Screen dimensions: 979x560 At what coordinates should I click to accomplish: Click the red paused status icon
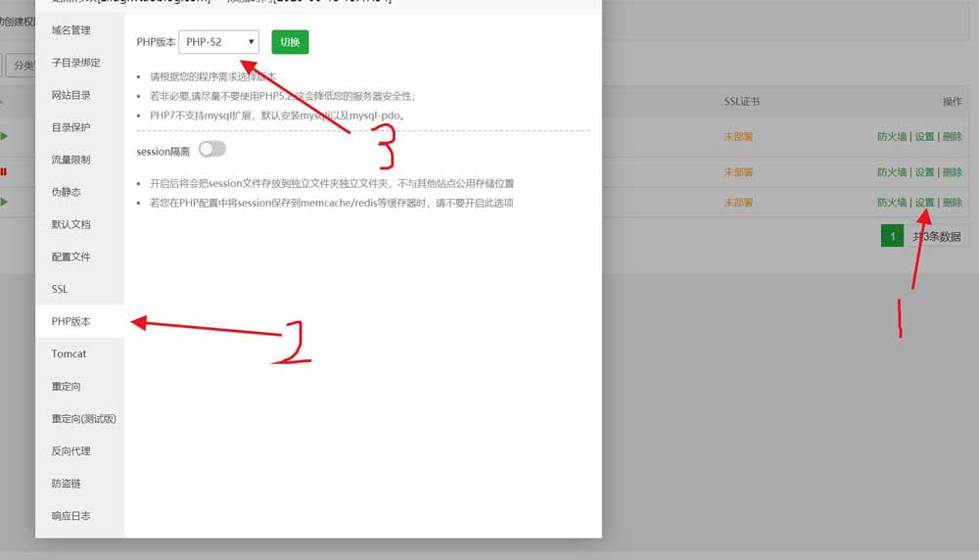pyautogui.click(x=4, y=172)
